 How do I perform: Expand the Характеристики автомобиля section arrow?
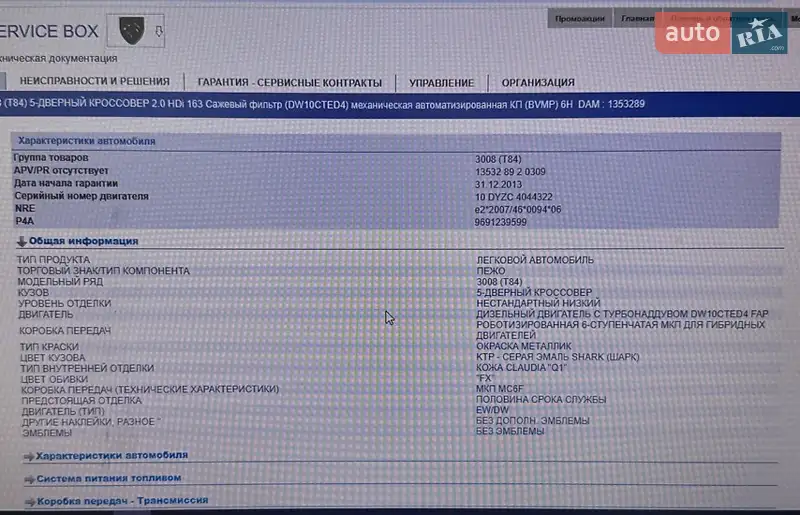point(28,456)
